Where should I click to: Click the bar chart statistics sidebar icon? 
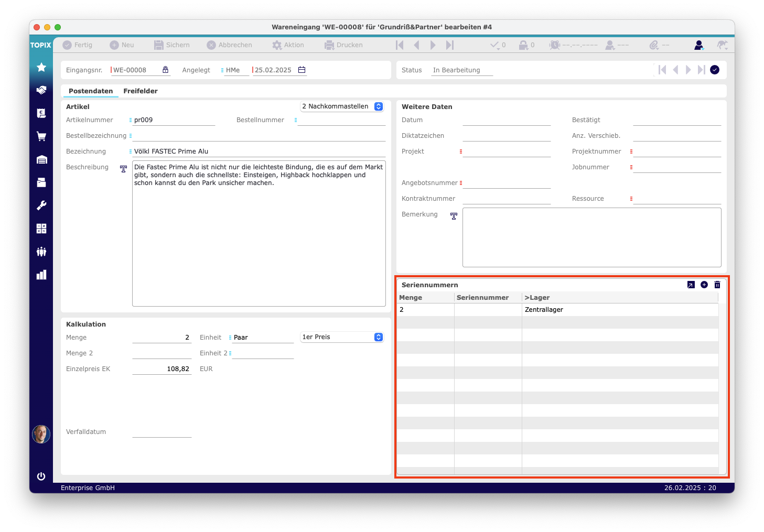pyautogui.click(x=41, y=275)
